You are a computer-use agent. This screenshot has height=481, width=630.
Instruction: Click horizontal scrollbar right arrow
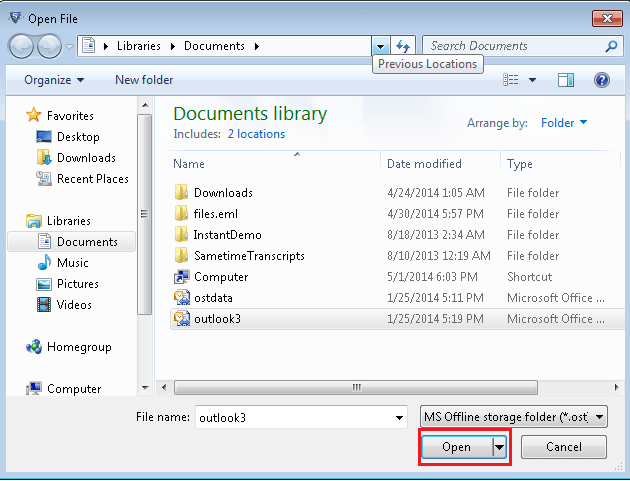pos(616,388)
